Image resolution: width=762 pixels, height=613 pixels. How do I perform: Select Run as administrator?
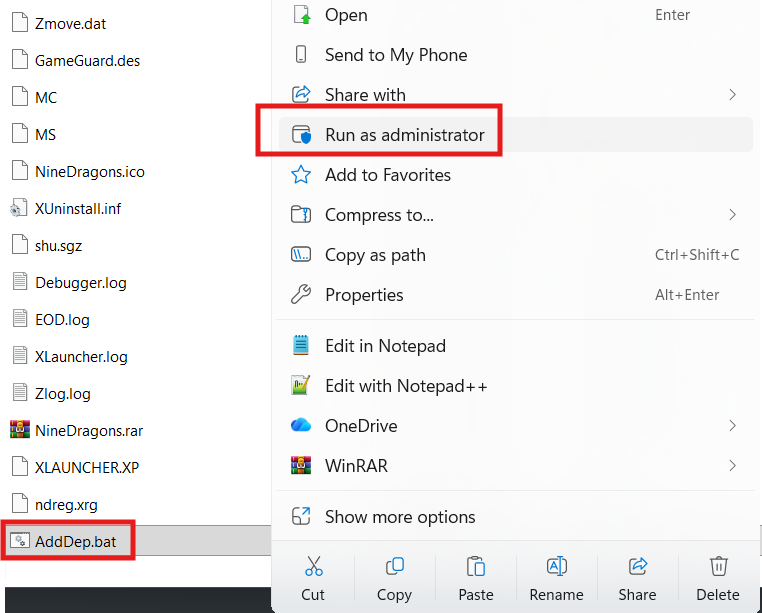click(404, 135)
